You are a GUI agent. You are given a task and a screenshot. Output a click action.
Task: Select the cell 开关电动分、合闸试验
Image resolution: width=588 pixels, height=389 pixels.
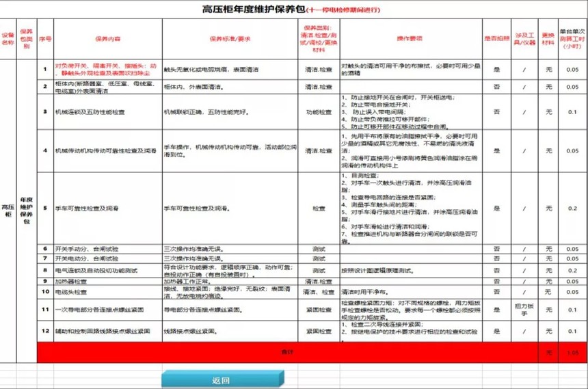[x=108, y=258]
